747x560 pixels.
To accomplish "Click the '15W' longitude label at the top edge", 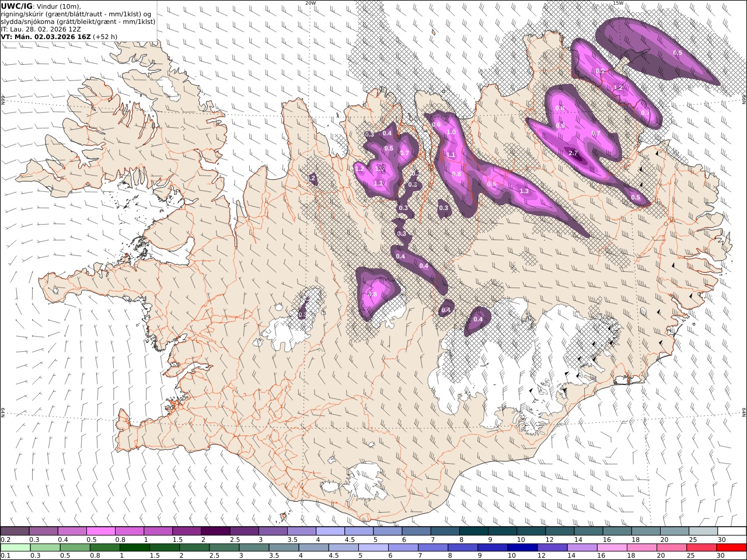I will tap(617, 3).
